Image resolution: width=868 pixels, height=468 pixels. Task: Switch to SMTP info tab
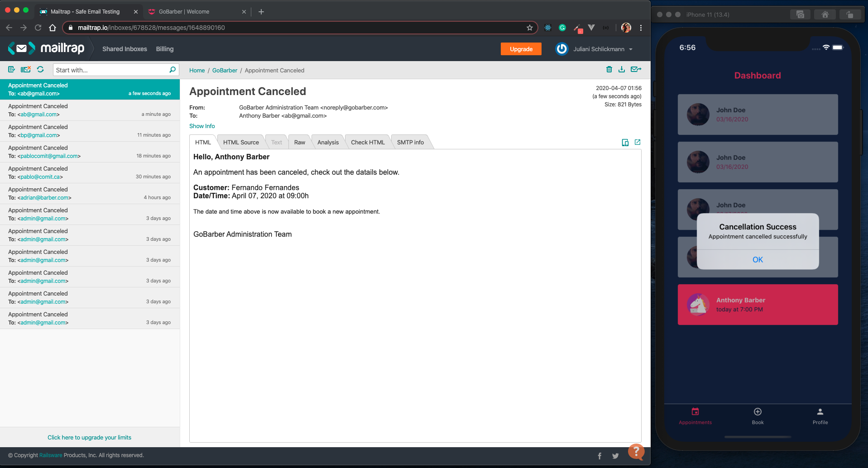[x=410, y=142]
